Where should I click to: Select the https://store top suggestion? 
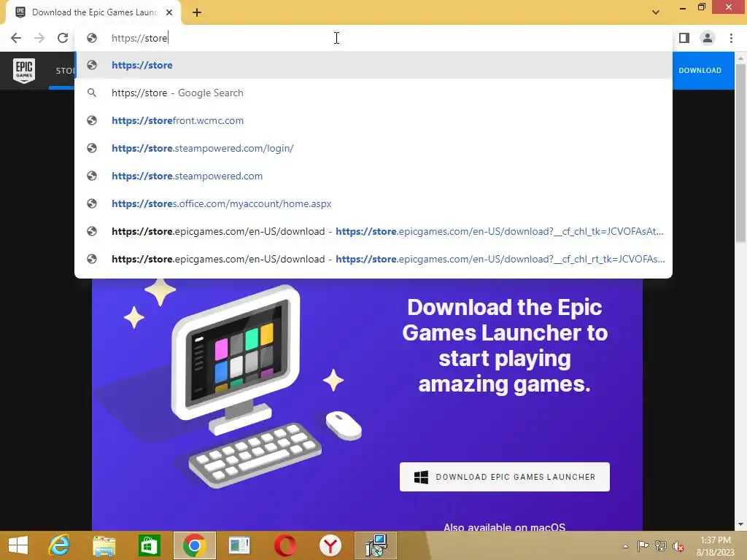(x=373, y=65)
